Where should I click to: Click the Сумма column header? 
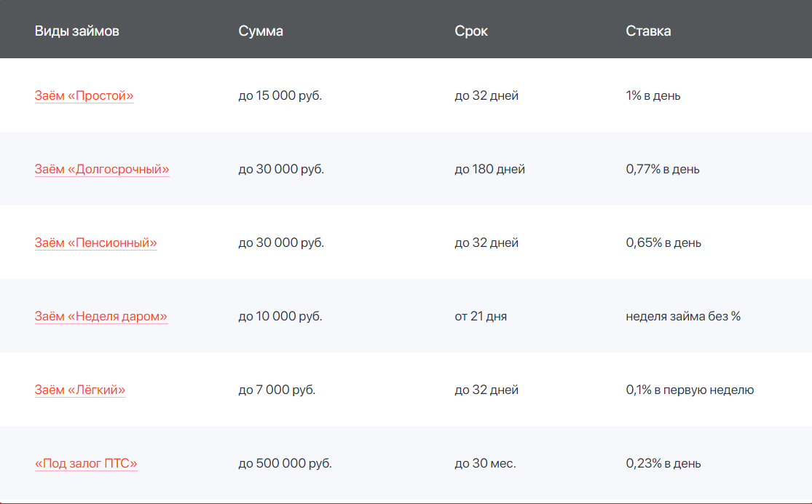coord(261,31)
